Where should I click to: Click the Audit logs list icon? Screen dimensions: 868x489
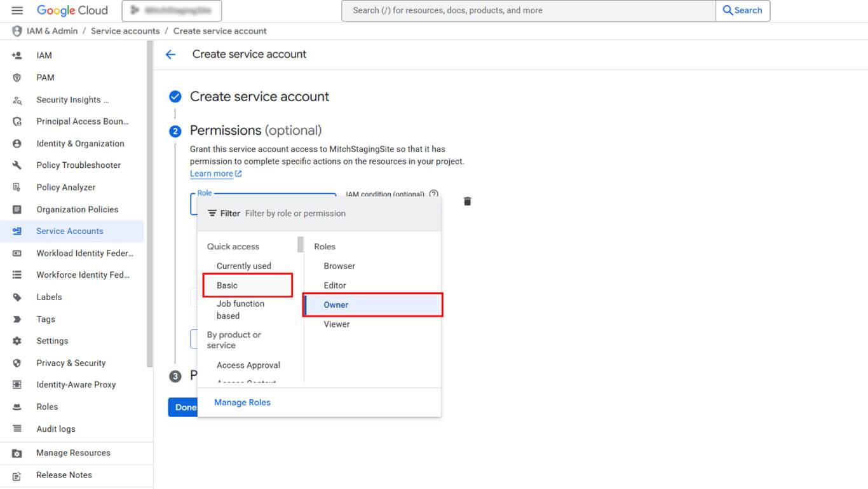click(x=17, y=429)
